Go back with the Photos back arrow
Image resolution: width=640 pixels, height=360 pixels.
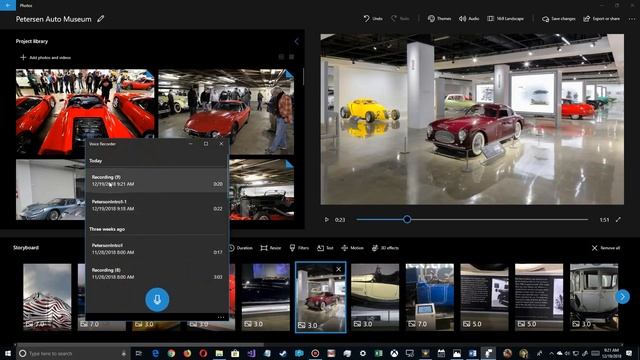8,5
